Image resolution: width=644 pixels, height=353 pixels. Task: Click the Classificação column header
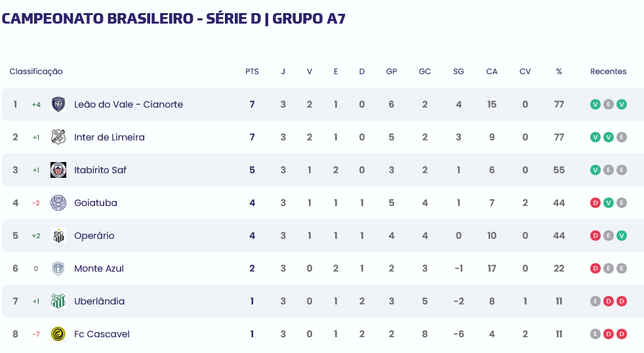(36, 72)
